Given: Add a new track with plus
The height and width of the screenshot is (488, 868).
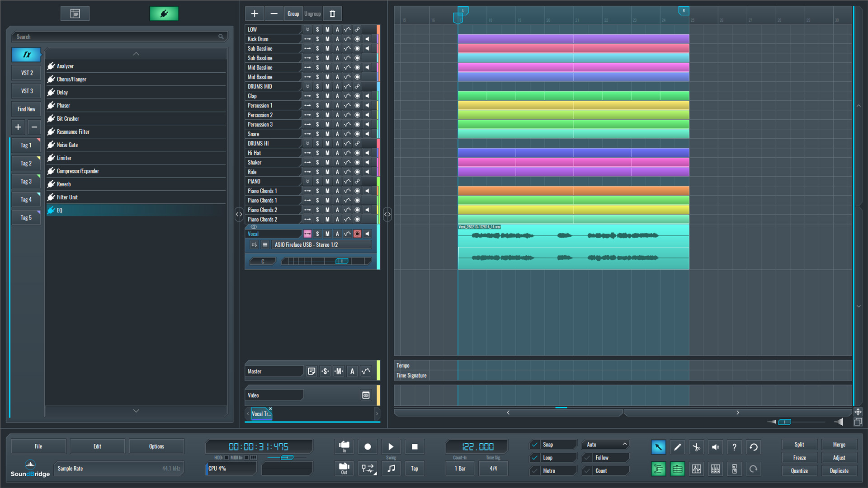Looking at the screenshot, I should point(255,14).
